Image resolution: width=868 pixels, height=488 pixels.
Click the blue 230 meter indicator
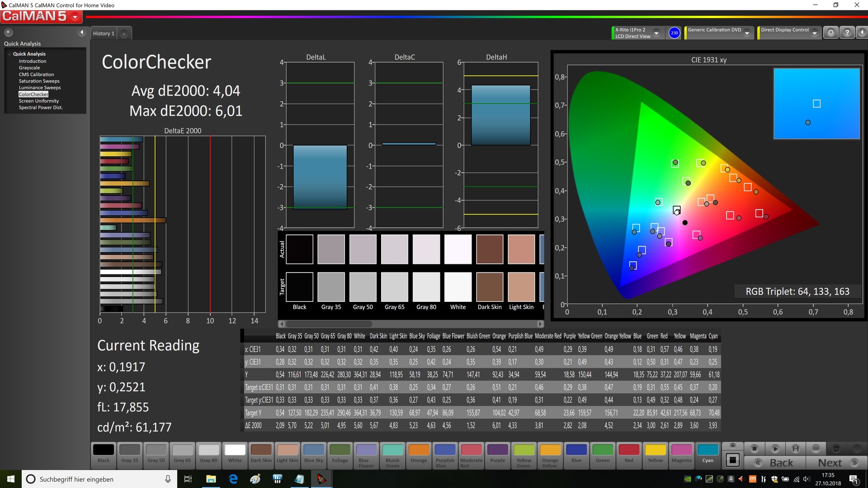click(x=674, y=33)
